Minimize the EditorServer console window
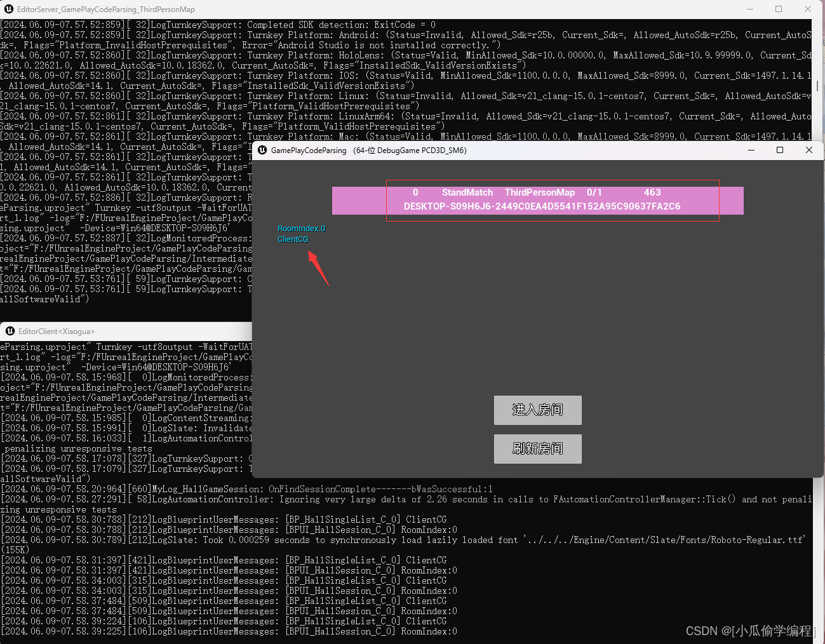The height and width of the screenshot is (644, 825). coord(750,9)
